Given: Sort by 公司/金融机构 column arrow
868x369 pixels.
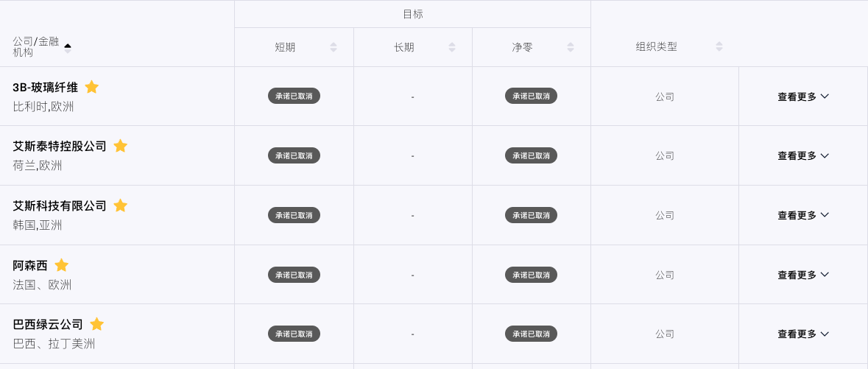Looking at the screenshot, I should tap(68, 48).
